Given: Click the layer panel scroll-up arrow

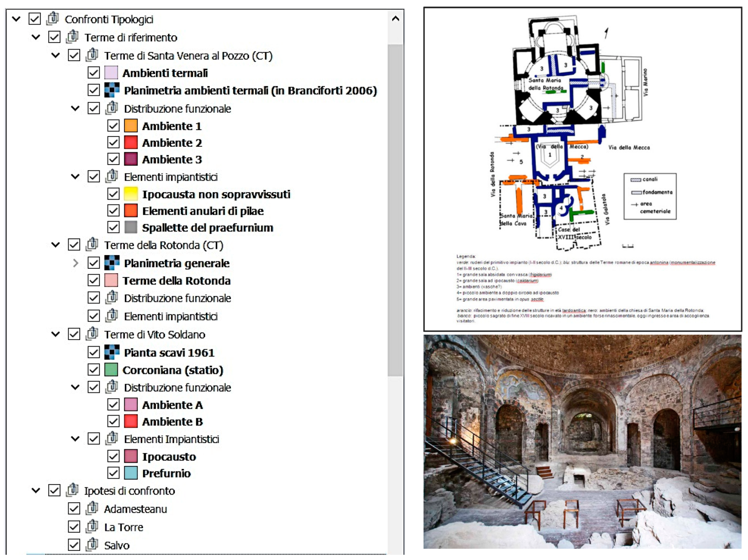Looking at the screenshot, I should [395, 19].
